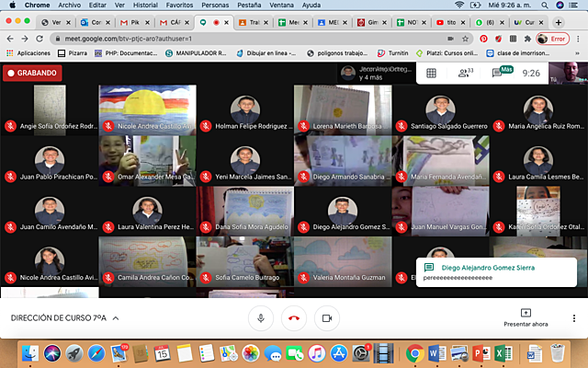Open the Turnitin bookmark

point(392,53)
